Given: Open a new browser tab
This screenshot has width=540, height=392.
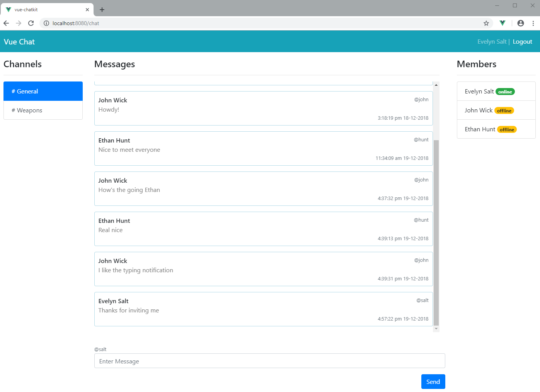Looking at the screenshot, I should click(x=102, y=10).
